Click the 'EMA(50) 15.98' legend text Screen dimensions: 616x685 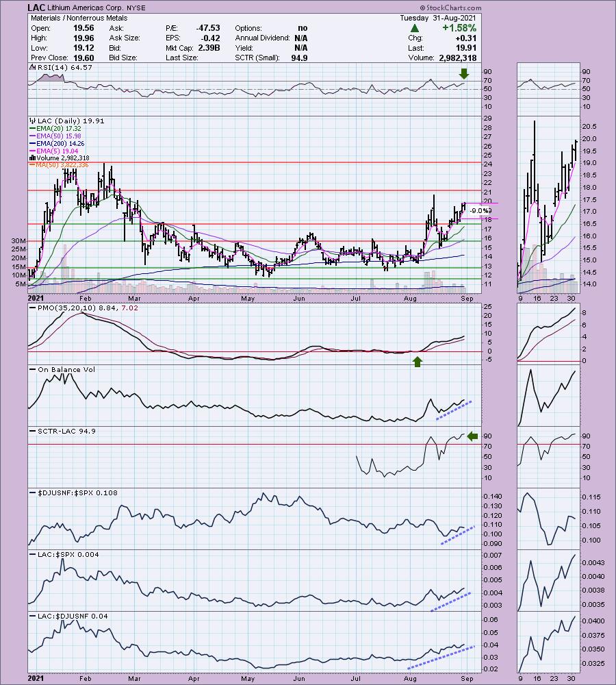click(58, 136)
